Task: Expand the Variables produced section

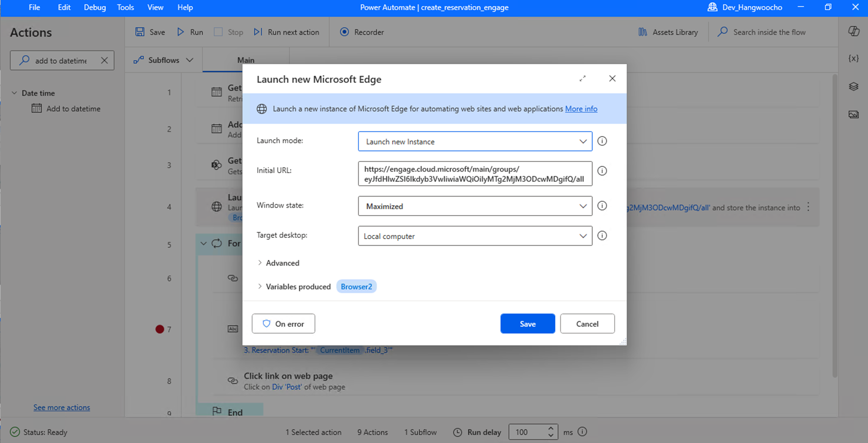Action: [294, 286]
